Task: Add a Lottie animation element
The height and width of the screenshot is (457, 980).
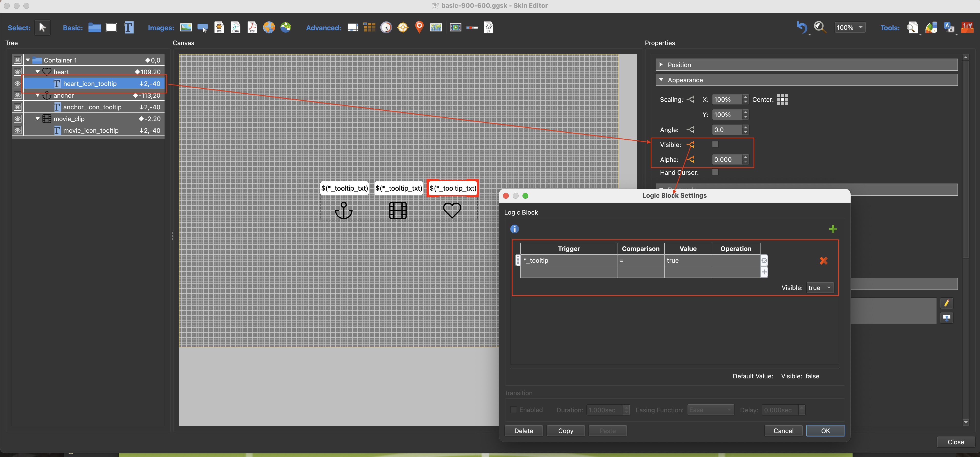Action: pyautogui.click(x=236, y=27)
